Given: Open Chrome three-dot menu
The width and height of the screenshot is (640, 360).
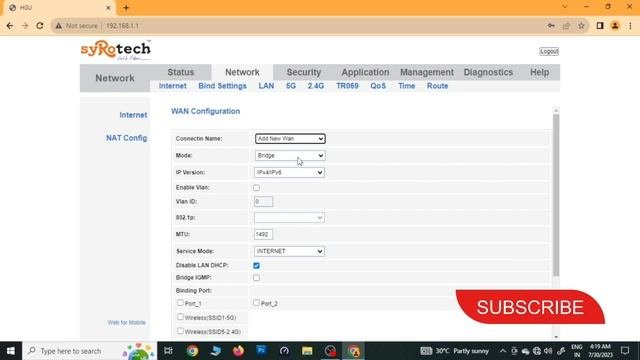Looking at the screenshot, I should click(x=630, y=26).
